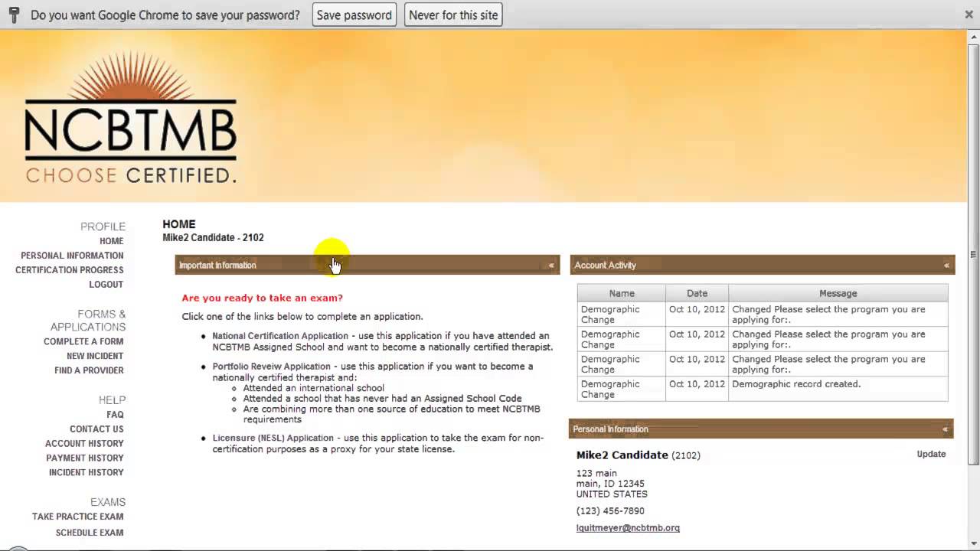The height and width of the screenshot is (551, 980).
Task: Click Never for this site button
Action: (x=453, y=15)
